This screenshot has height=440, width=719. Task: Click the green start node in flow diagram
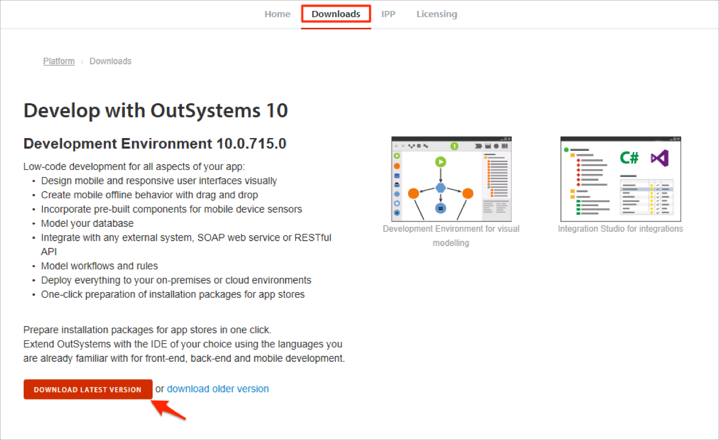tap(440, 162)
